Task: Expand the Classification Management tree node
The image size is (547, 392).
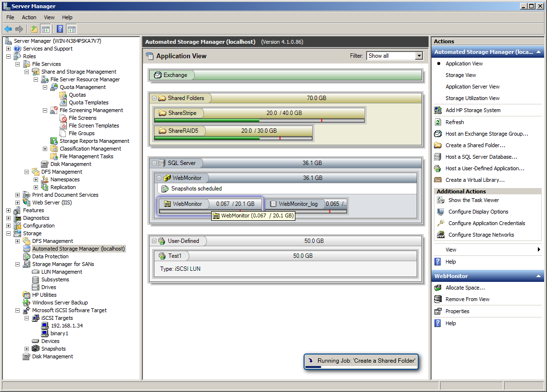Action: click(x=45, y=149)
